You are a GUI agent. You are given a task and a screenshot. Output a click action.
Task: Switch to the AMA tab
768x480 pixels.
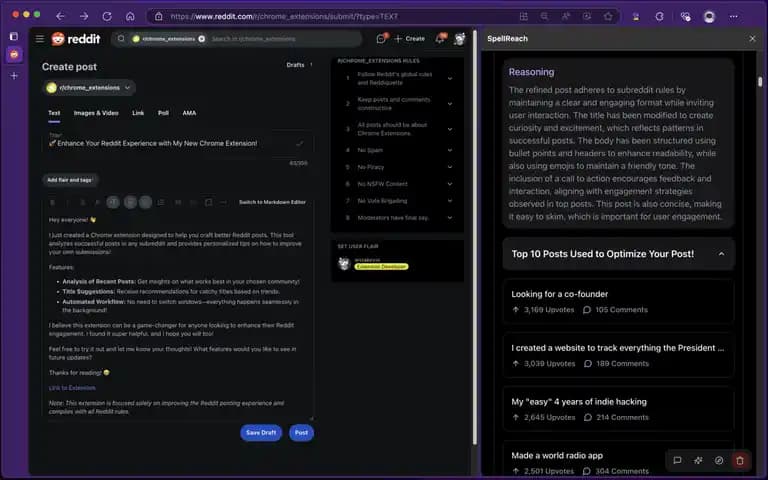pos(189,113)
